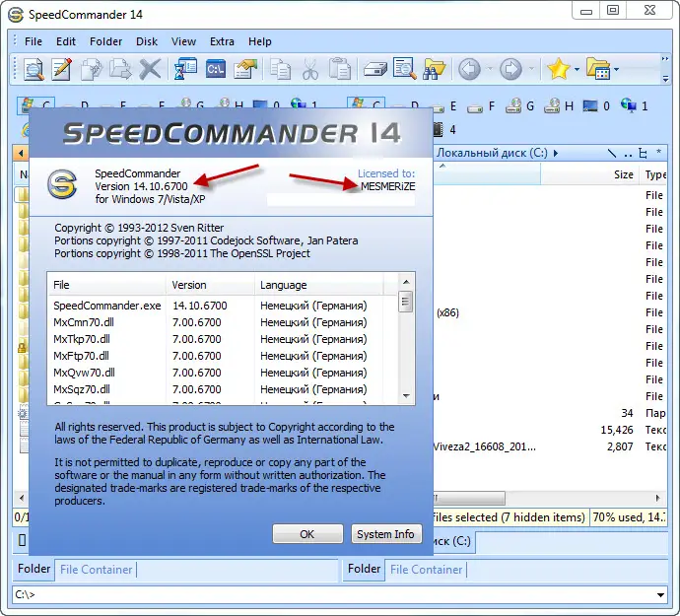Switch to right pane Folder tab

[364, 569]
